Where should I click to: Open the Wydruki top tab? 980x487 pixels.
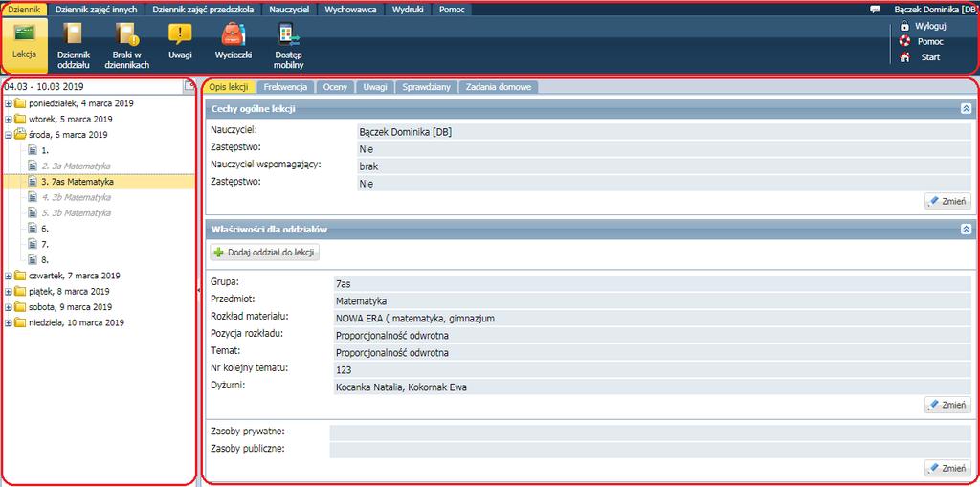tap(408, 10)
